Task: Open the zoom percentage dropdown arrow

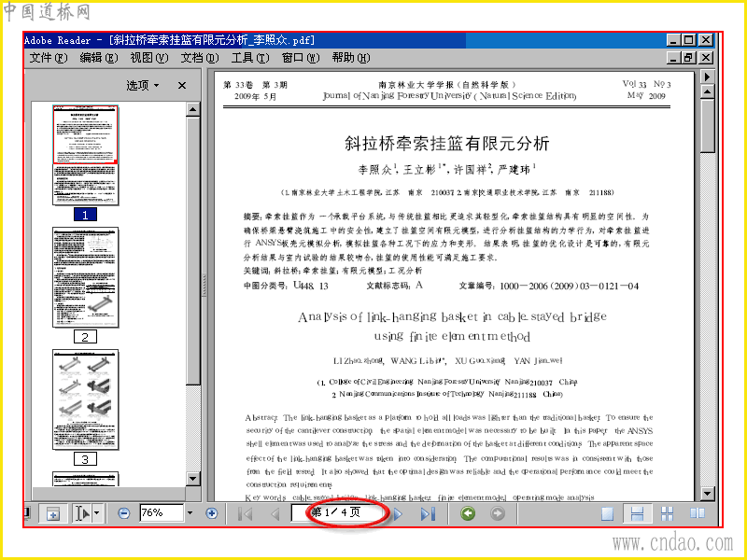Action: click(x=190, y=512)
